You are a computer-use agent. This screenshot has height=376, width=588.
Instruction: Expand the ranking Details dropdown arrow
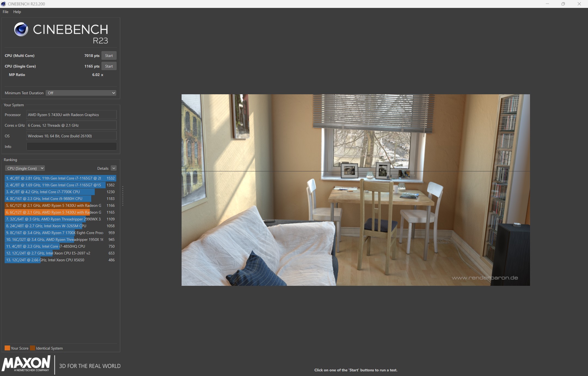pos(114,168)
